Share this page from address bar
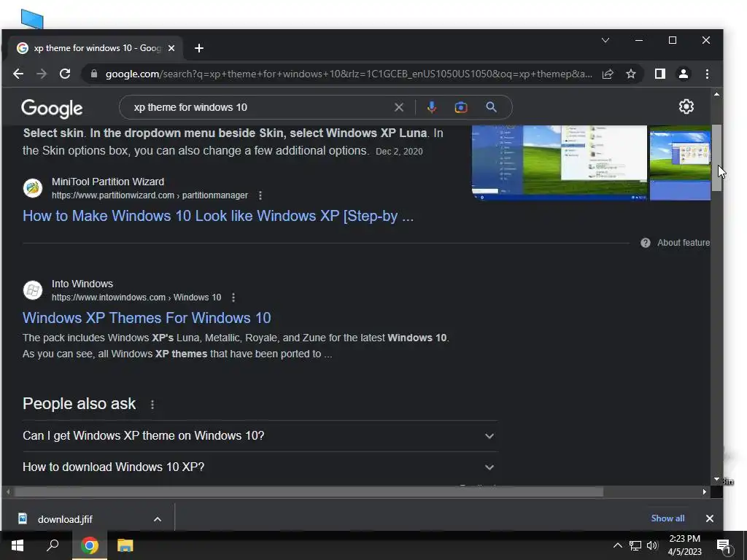Image resolution: width=747 pixels, height=560 pixels. click(608, 74)
